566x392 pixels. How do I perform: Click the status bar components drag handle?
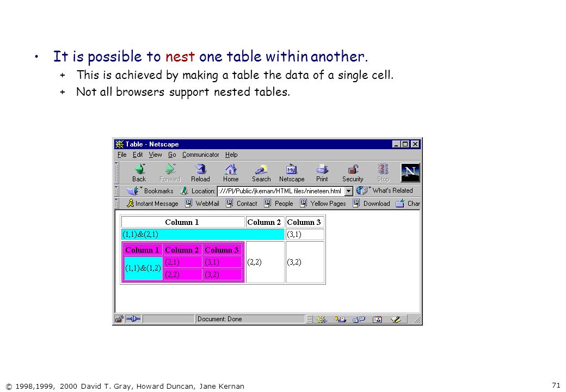[x=309, y=319]
